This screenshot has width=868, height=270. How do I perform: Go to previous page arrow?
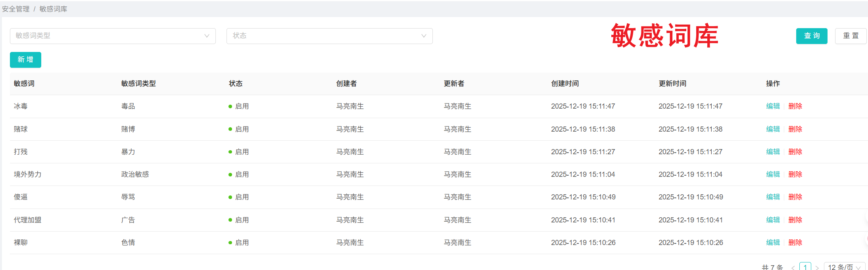click(x=793, y=267)
